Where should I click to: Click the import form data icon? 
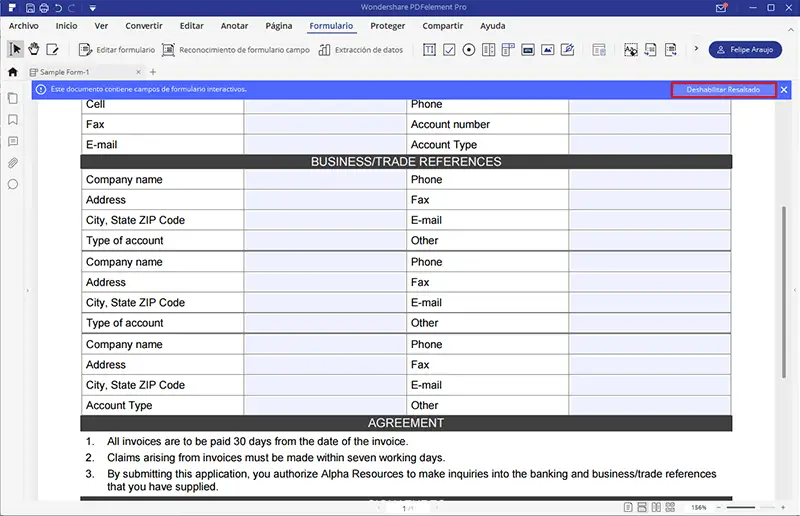click(651, 50)
